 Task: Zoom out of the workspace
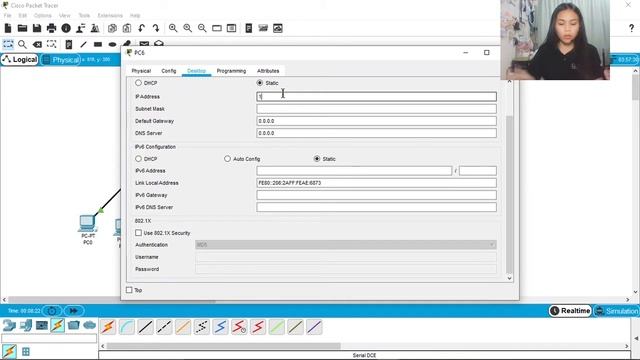202,28
